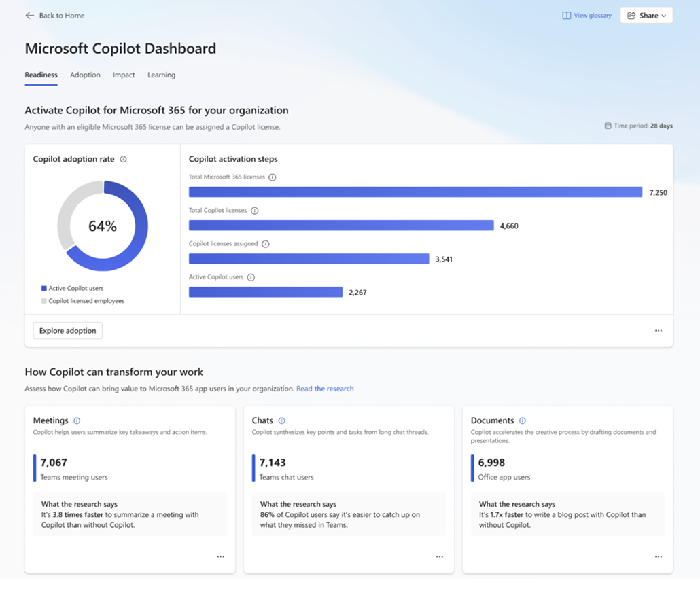This screenshot has height=591, width=700.
Task: Click the Back to Home arrow
Action: [29, 16]
